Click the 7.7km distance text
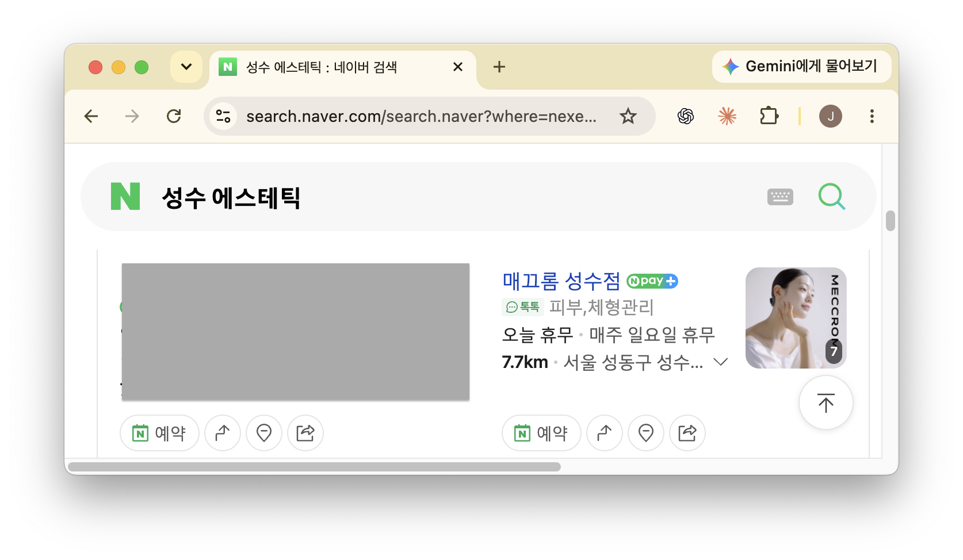The height and width of the screenshot is (560, 963). pyautogui.click(x=525, y=362)
